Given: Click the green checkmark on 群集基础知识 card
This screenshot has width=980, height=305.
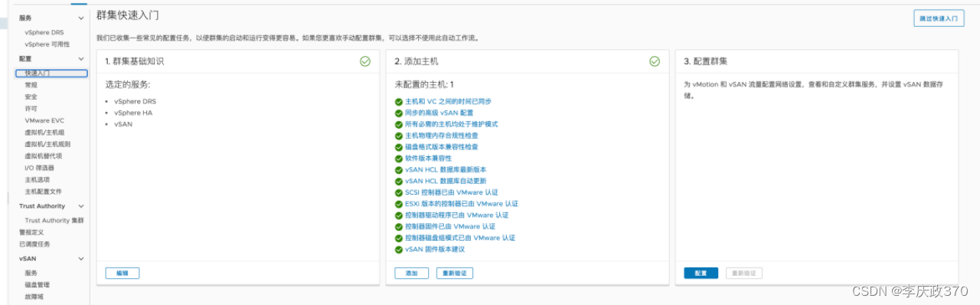Looking at the screenshot, I should click(365, 61).
